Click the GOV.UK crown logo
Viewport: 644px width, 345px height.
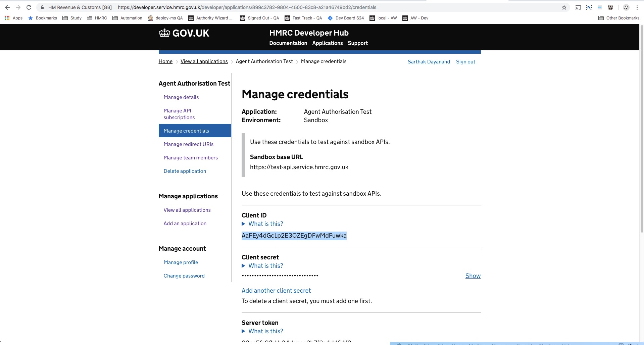(184, 33)
